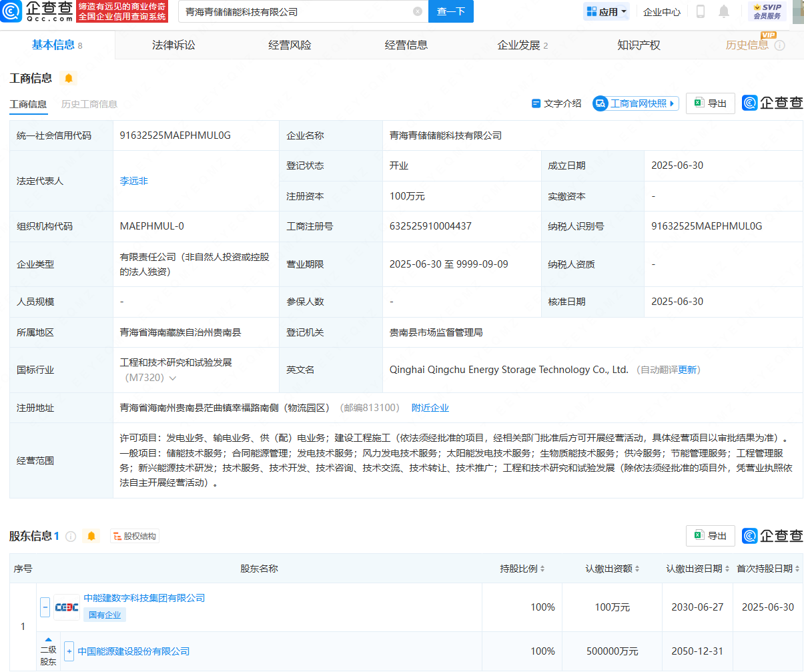The image size is (804, 672).
Task: Open 企业中心 link
Action: tap(662, 11)
